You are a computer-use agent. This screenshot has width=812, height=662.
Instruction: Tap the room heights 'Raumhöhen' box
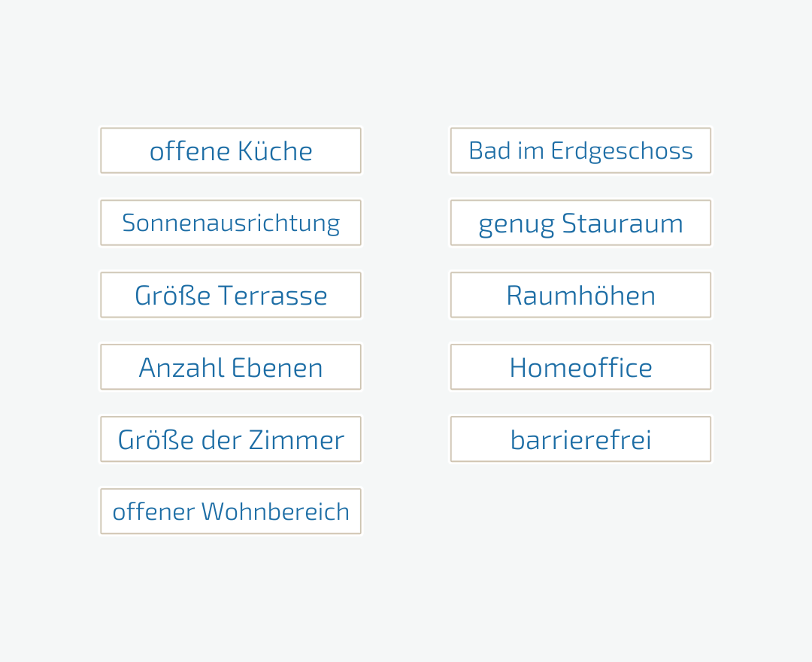coord(580,295)
